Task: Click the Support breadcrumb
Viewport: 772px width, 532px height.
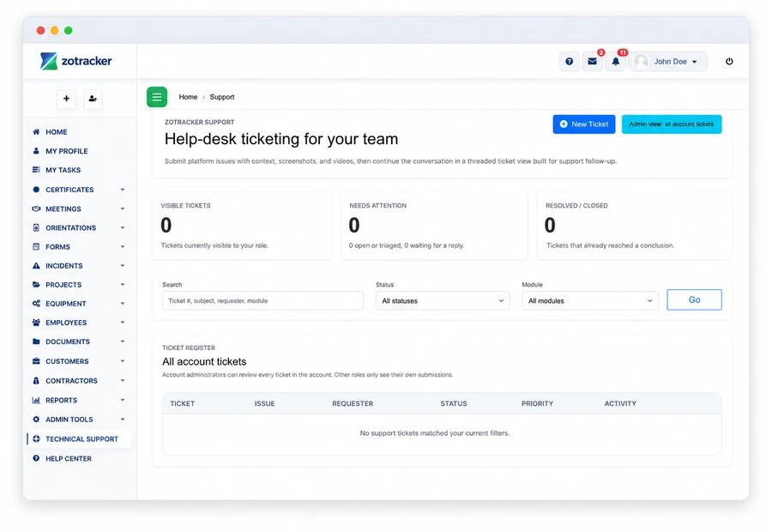Action: (222, 97)
